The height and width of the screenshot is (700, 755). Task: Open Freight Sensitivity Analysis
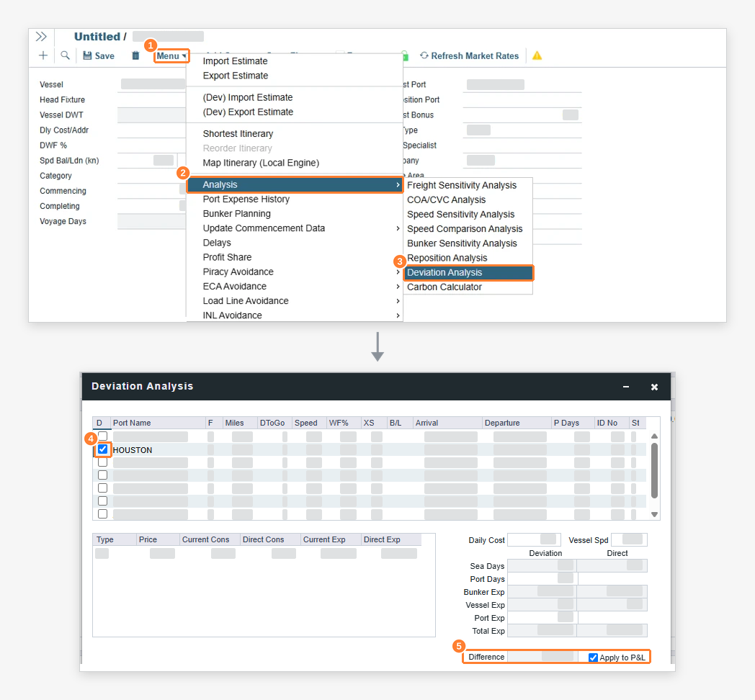[468, 185]
